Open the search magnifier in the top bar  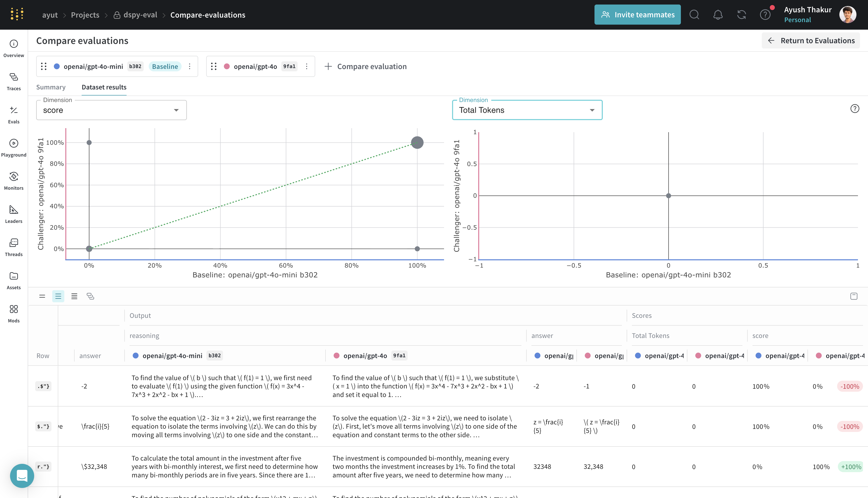coord(694,15)
